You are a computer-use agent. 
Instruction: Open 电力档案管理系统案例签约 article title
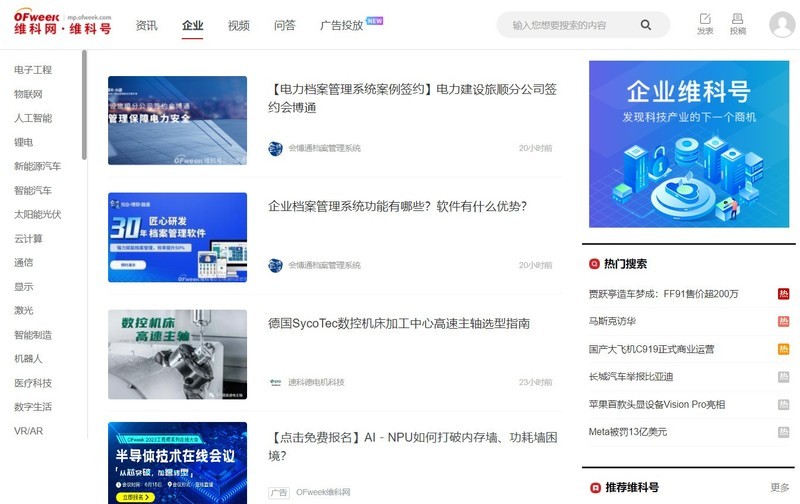[x=412, y=98]
